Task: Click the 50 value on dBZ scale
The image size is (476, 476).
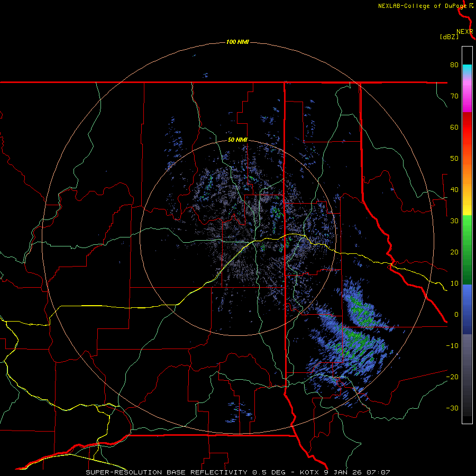Action: point(454,159)
